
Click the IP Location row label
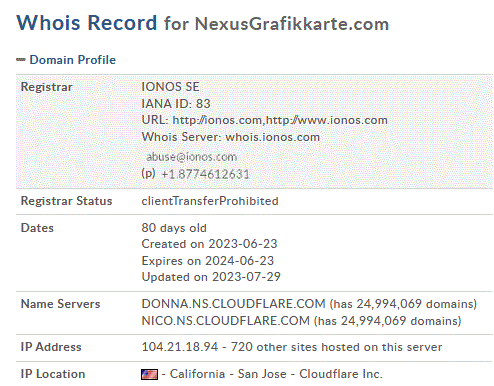(53, 374)
